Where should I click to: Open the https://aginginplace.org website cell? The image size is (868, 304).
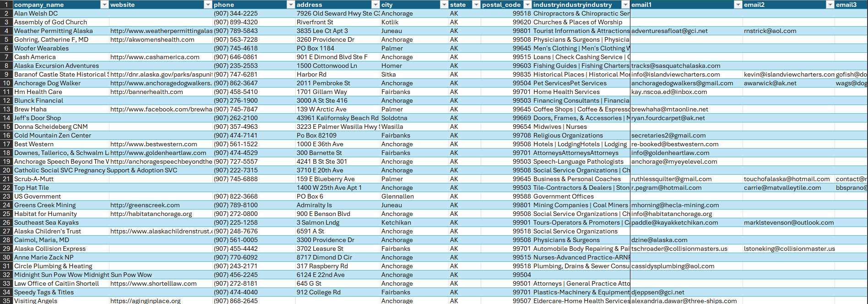point(161,301)
